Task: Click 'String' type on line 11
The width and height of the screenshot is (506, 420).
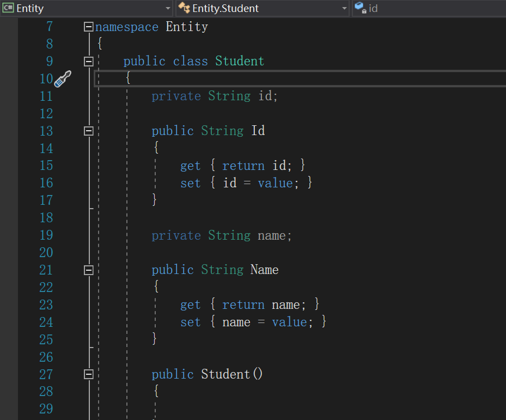Action: coord(229,96)
